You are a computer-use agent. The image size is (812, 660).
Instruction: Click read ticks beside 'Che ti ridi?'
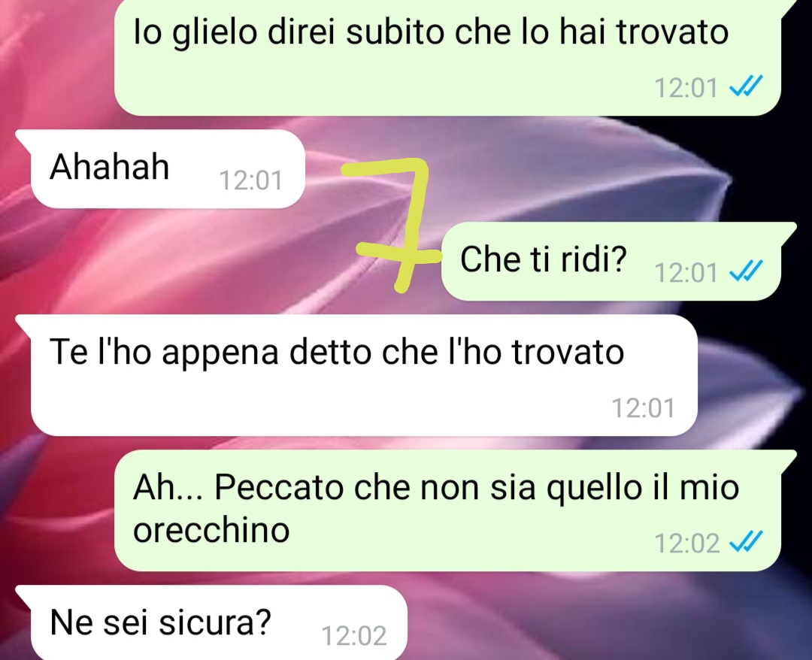tap(746, 271)
